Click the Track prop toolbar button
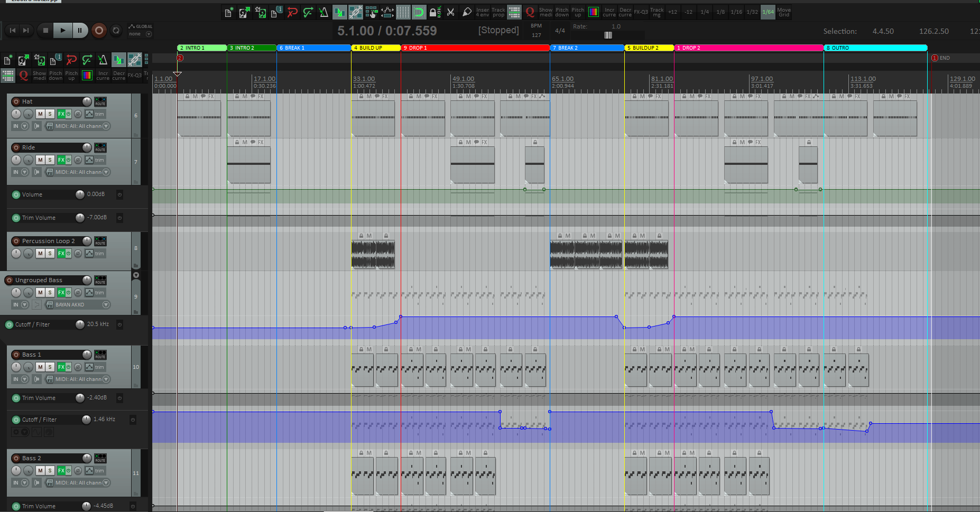The image size is (980, 512). click(x=498, y=12)
